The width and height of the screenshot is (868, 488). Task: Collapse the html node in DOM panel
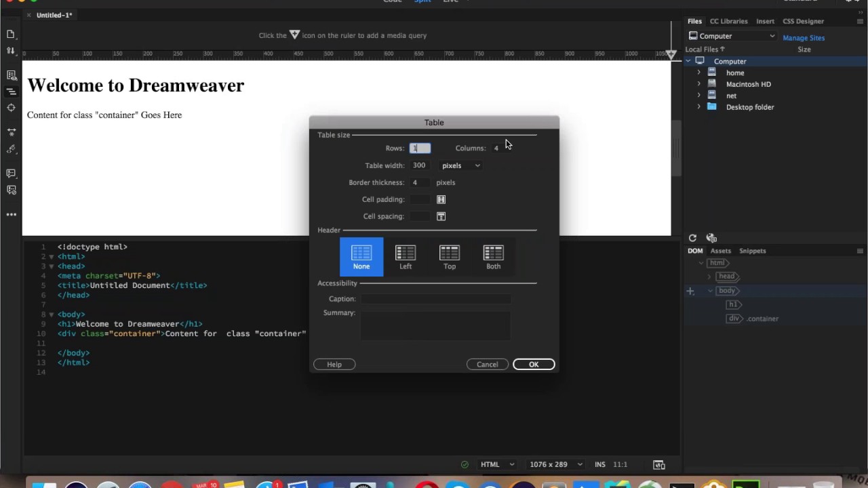click(701, 263)
